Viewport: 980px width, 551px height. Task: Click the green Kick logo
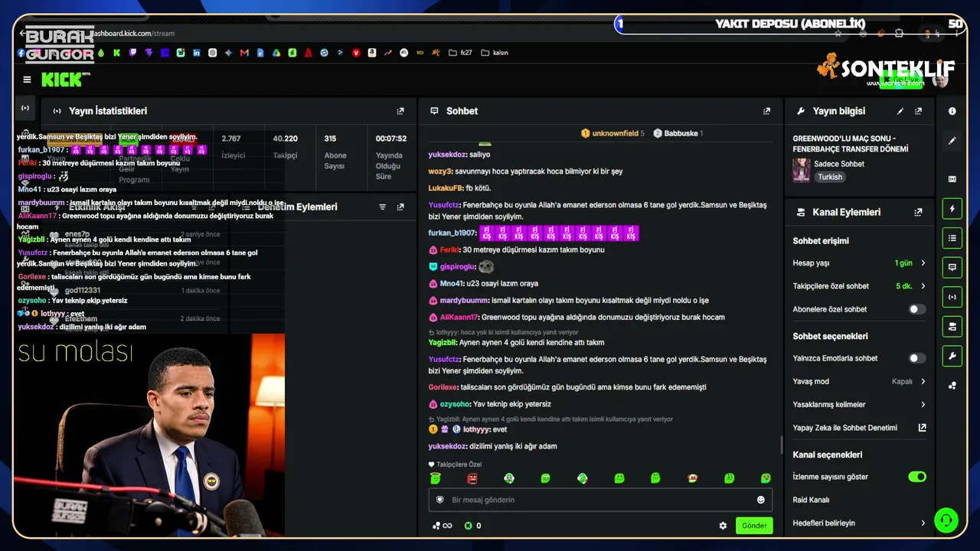(x=63, y=80)
